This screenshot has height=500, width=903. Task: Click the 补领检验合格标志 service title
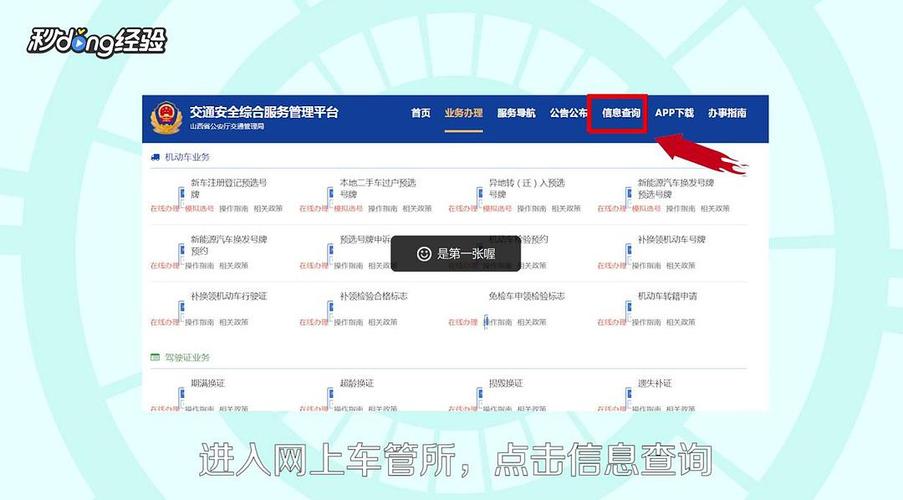(374, 296)
